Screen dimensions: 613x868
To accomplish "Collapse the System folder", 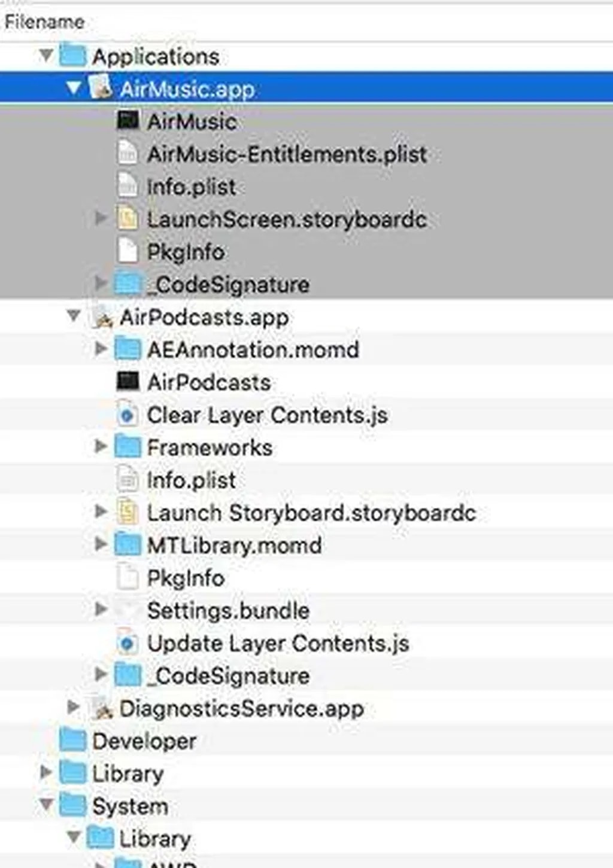I will coord(46,805).
